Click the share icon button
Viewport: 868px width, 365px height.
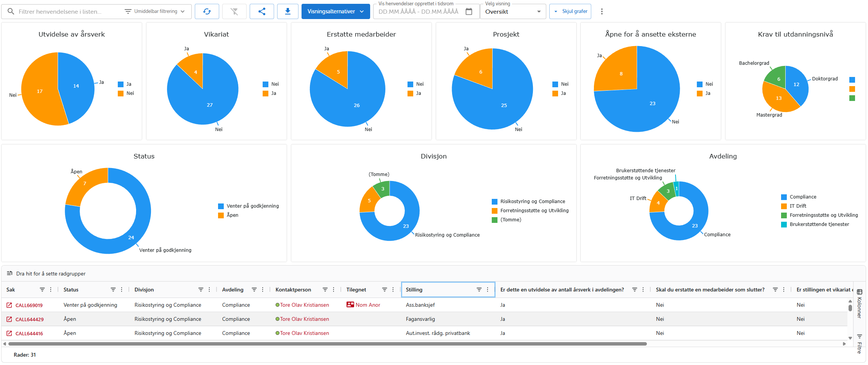[262, 11]
